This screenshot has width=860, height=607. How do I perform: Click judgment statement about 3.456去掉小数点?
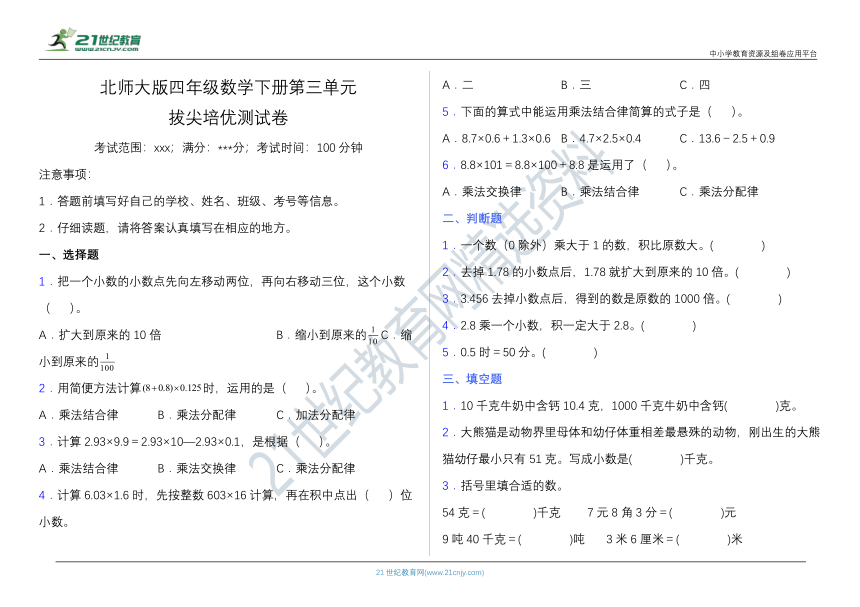pos(612,299)
